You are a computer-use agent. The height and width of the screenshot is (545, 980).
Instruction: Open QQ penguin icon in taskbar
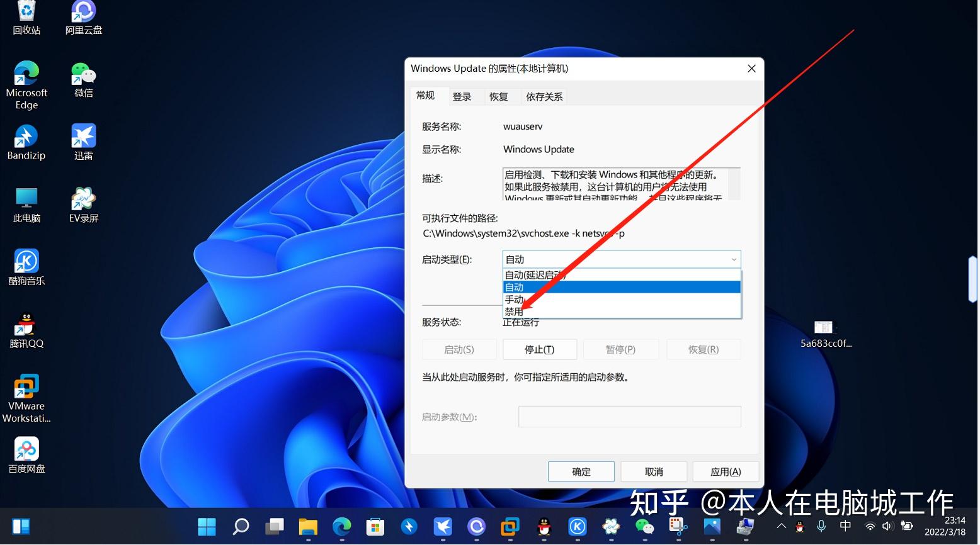544,526
